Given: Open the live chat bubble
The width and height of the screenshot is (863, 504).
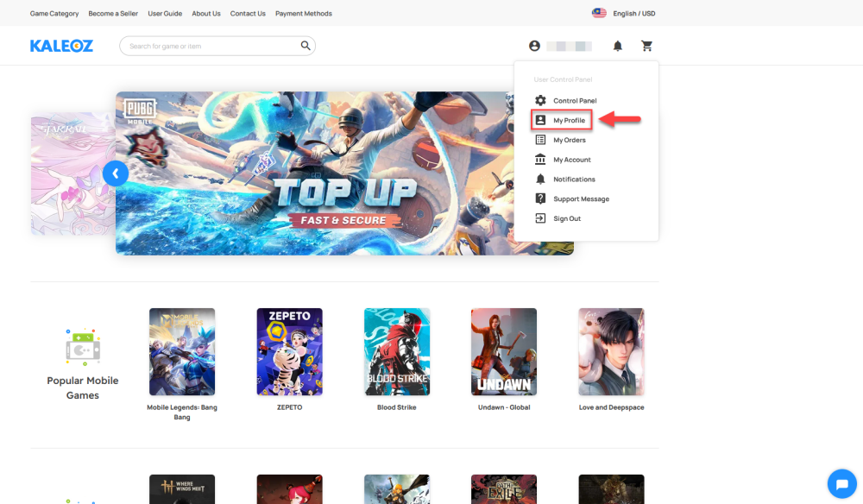Looking at the screenshot, I should 841,483.
